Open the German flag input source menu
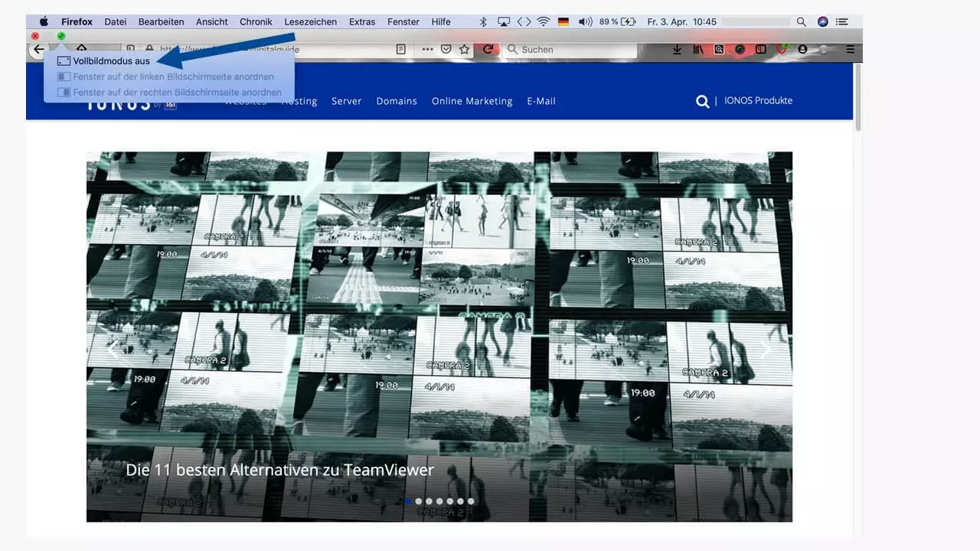Screen dimensions: 980x551 click(x=563, y=21)
